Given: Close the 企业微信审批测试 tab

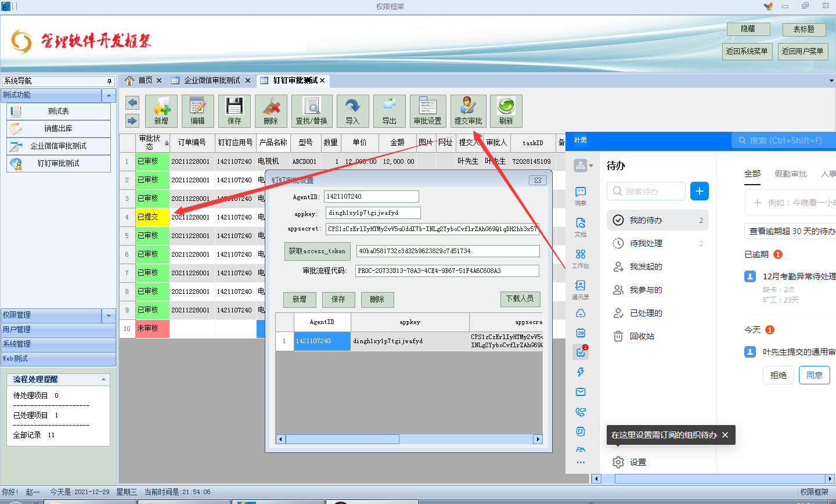Looking at the screenshot, I should point(248,81).
